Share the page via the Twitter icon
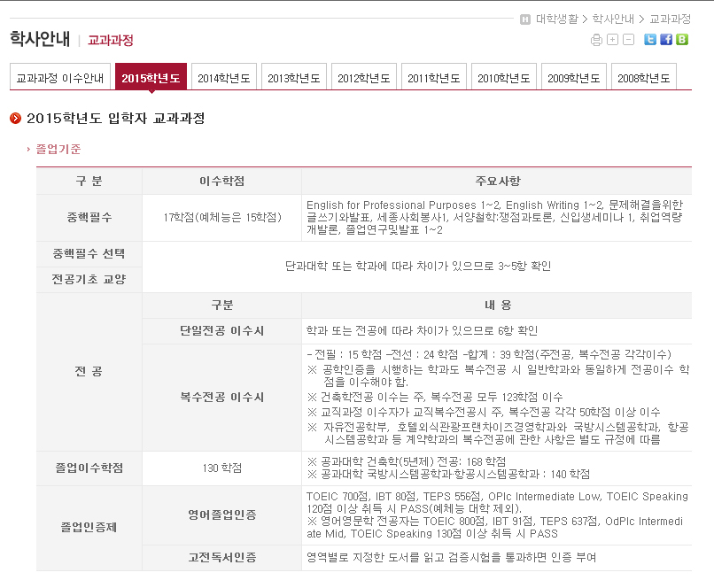Image resolution: width=714 pixels, height=588 pixels. coord(651,40)
